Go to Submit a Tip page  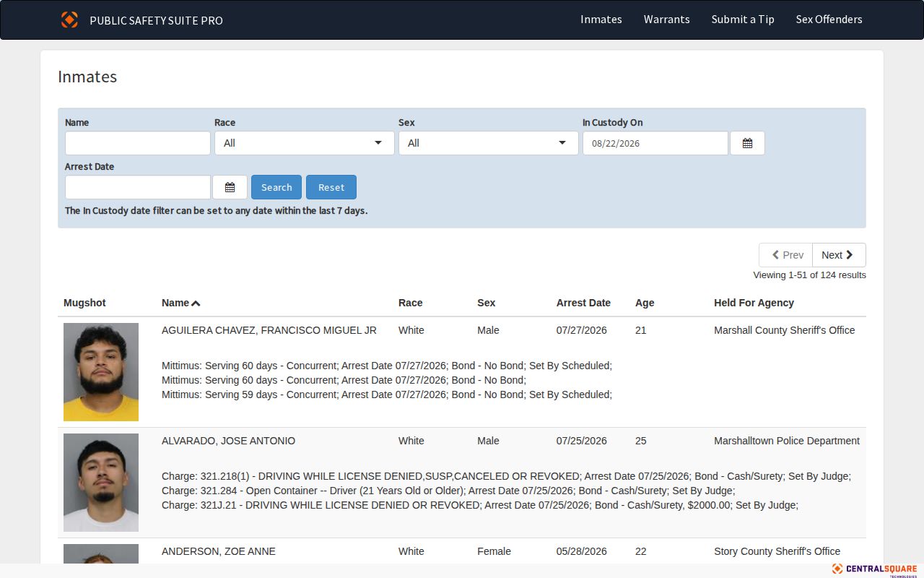pos(743,20)
